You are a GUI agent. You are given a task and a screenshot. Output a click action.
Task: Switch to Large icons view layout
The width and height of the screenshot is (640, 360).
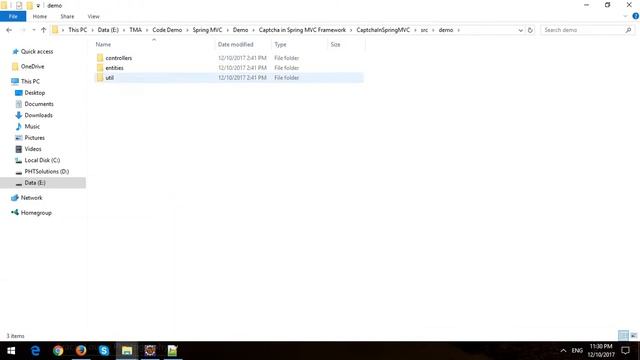[x=633, y=335]
